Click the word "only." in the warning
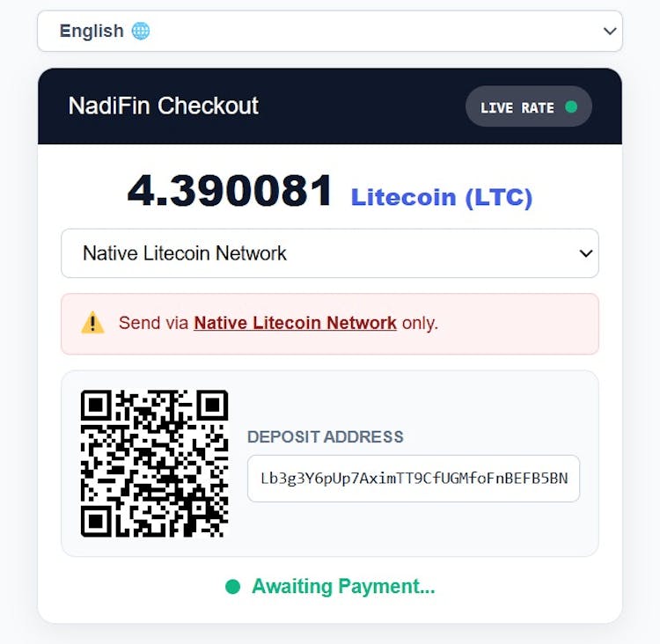The height and width of the screenshot is (644, 660). [420, 323]
